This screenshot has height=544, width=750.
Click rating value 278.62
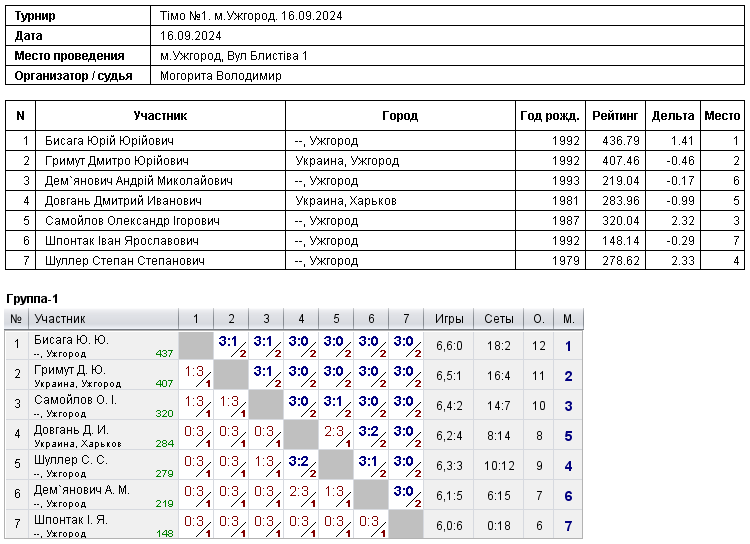click(x=621, y=261)
